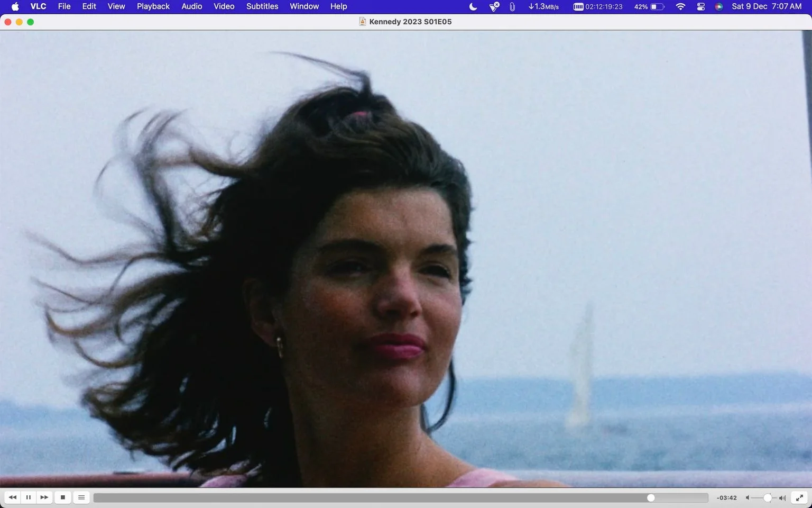This screenshot has width=812, height=508.
Task: Mute audio using the small speaker icon
Action: click(x=748, y=498)
